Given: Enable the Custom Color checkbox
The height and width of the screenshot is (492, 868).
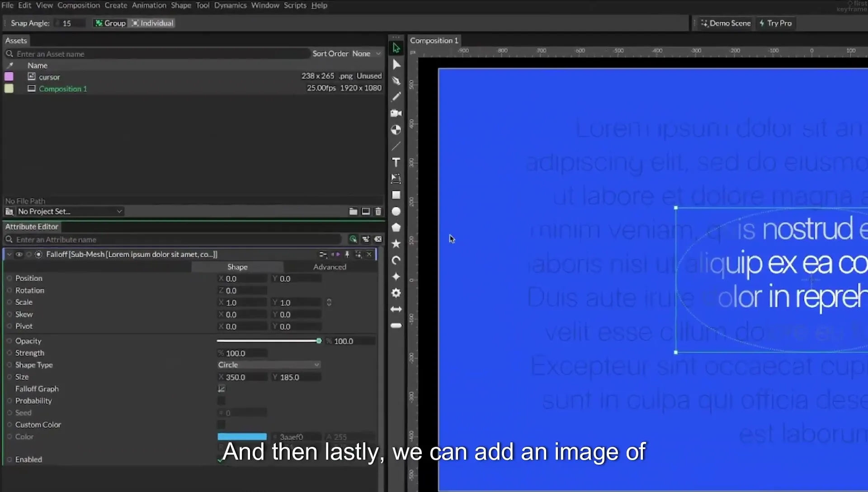Looking at the screenshot, I should click(x=221, y=425).
